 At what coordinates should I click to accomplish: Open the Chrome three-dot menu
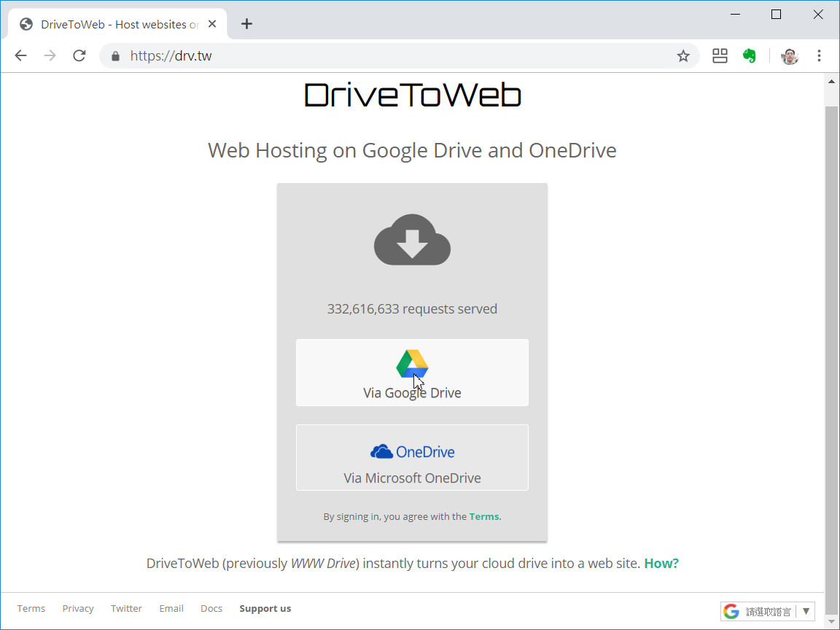point(820,55)
